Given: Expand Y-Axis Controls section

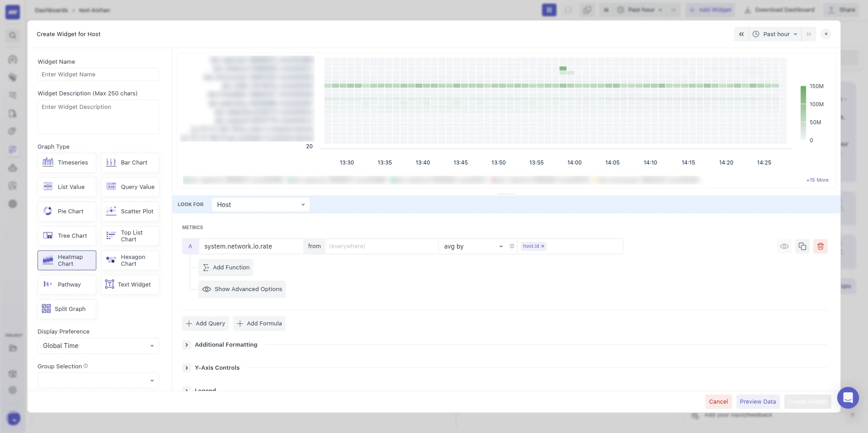Looking at the screenshot, I should pyautogui.click(x=187, y=368).
